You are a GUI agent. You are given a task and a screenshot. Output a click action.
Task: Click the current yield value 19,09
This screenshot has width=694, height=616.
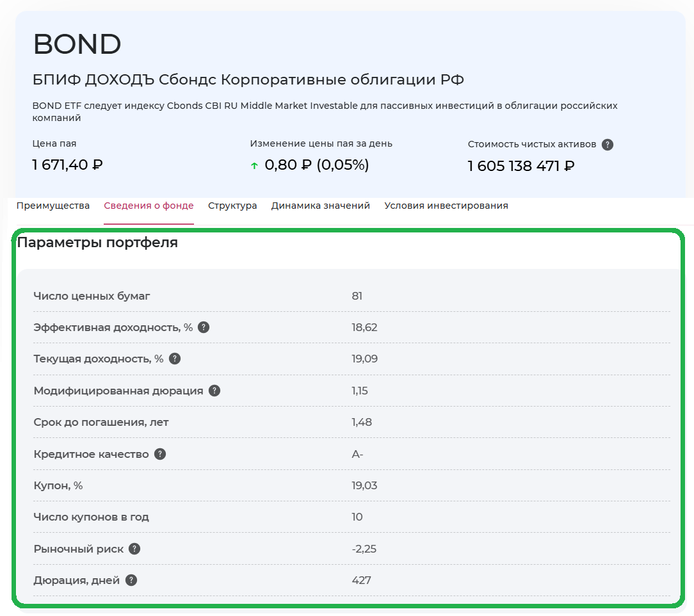(x=365, y=359)
